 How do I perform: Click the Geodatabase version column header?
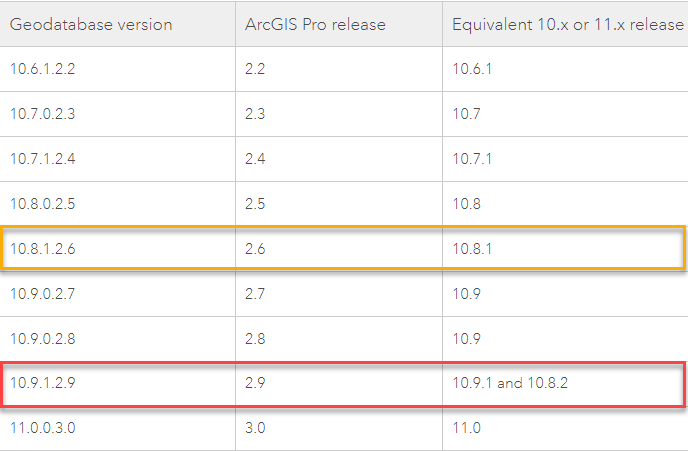[91, 24]
